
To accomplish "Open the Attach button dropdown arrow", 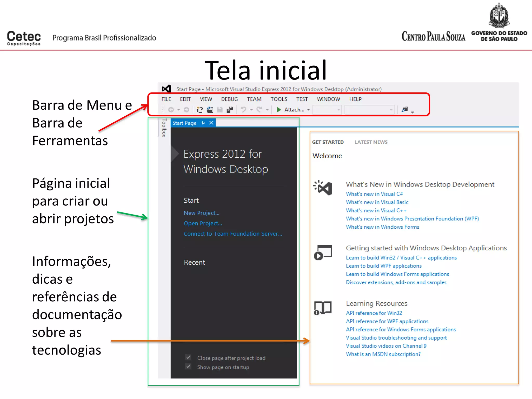I will coord(309,110).
